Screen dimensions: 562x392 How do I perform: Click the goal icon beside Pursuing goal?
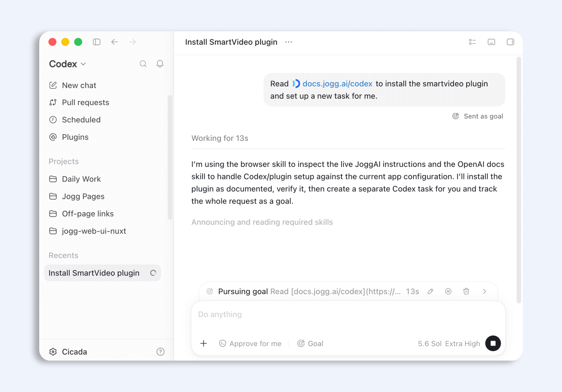point(210,291)
